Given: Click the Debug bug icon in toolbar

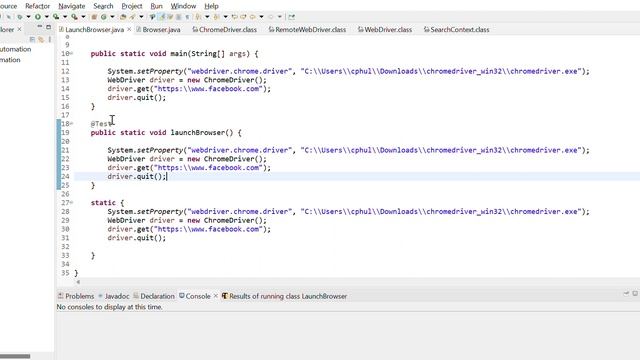Looking at the screenshot, I should point(19,17).
